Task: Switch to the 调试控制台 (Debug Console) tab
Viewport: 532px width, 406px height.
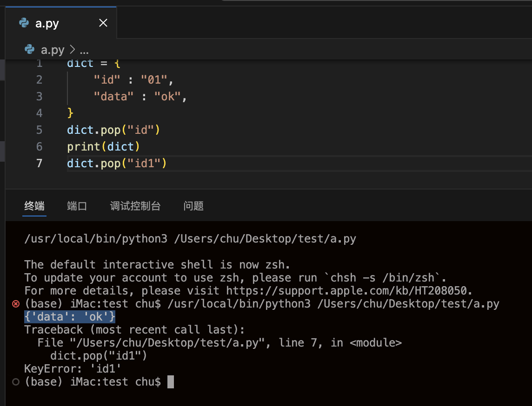Action: click(x=135, y=206)
